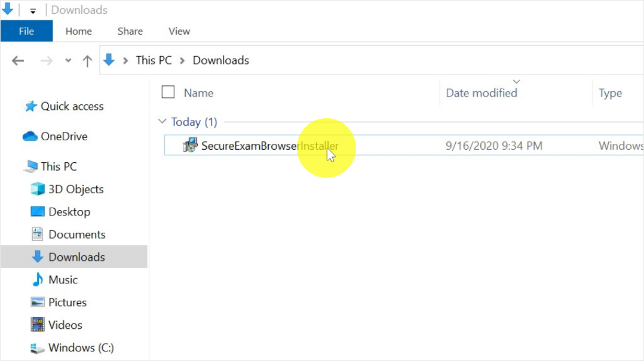
Task: Open 3D Objects folder in sidebar
Action: pyautogui.click(x=76, y=189)
